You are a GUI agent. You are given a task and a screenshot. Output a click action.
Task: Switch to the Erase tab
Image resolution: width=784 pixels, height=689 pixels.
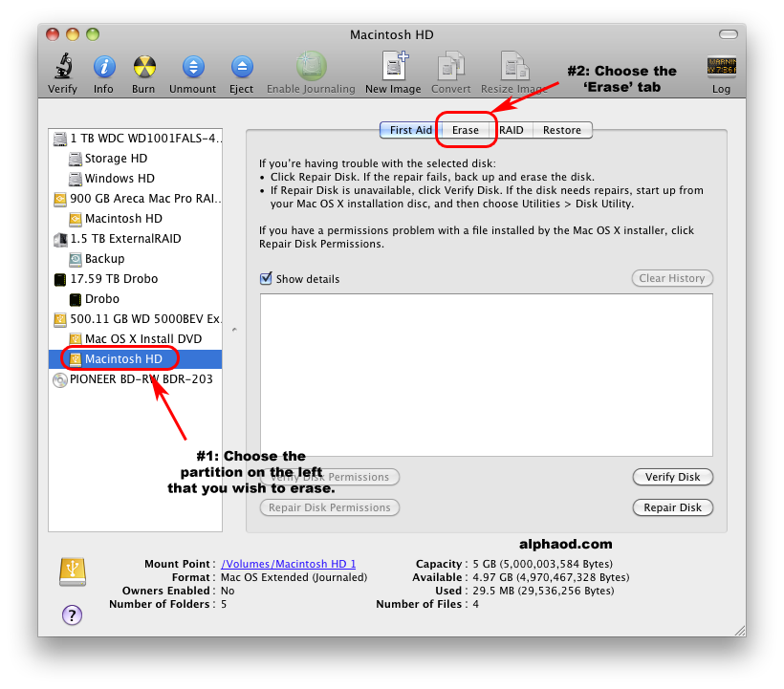[x=465, y=130]
